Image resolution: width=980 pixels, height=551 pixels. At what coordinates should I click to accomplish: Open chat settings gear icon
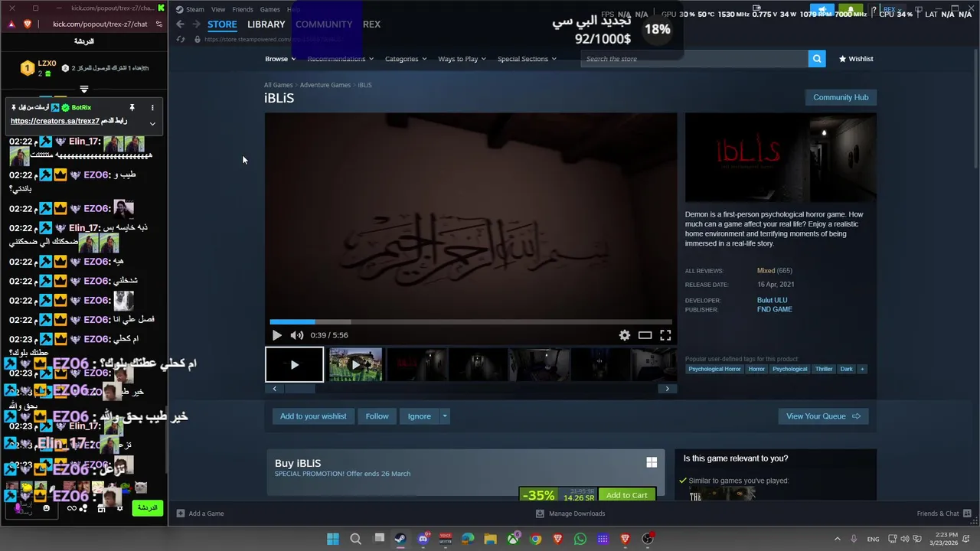point(120,508)
